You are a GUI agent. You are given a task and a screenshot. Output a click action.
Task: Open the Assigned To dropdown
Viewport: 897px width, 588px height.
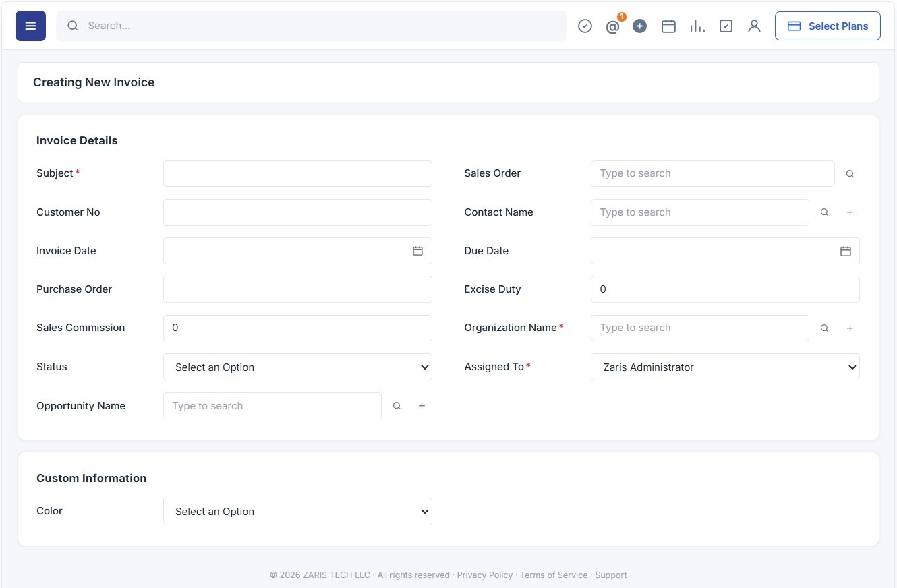(725, 367)
